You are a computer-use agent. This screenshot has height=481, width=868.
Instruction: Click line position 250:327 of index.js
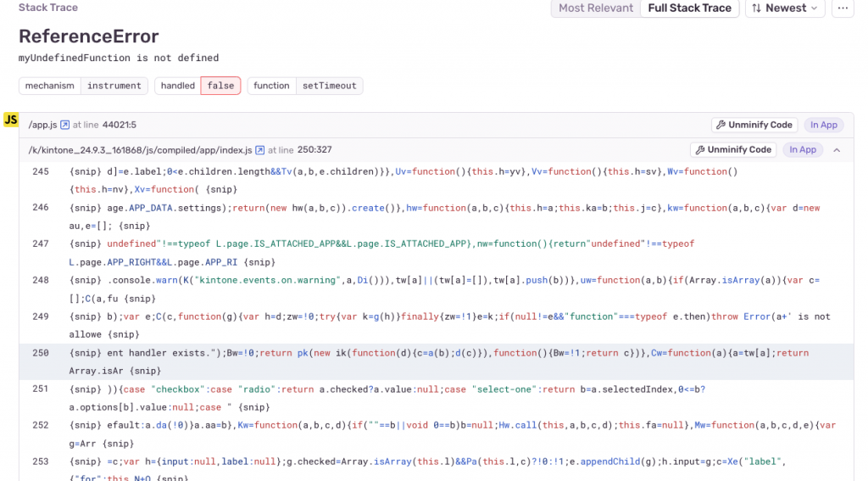click(x=314, y=150)
